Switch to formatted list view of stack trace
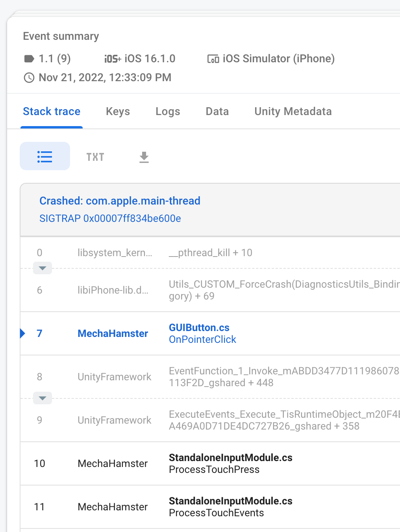The width and height of the screenshot is (400, 532). point(44,156)
